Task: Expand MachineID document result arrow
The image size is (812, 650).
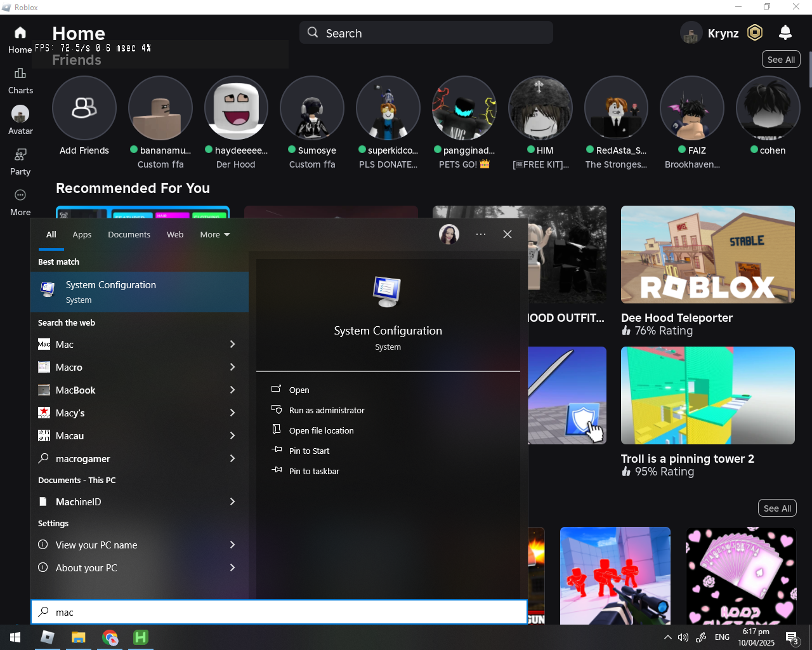Action: pos(232,501)
